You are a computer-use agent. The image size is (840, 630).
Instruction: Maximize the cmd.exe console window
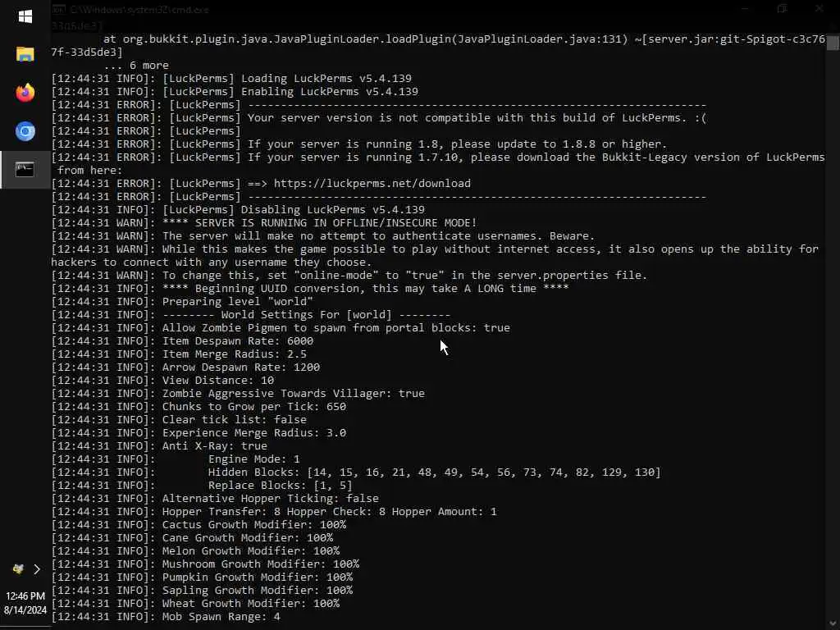pyautogui.click(x=782, y=9)
